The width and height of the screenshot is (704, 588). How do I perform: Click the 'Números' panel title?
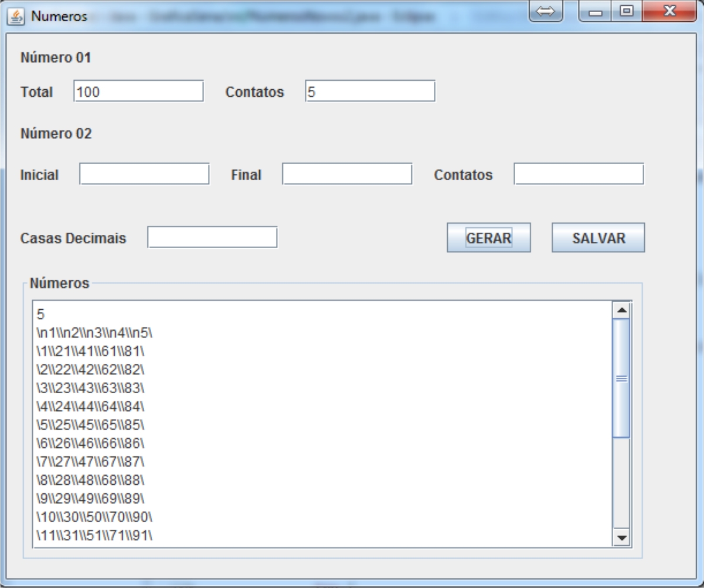pos(59,283)
